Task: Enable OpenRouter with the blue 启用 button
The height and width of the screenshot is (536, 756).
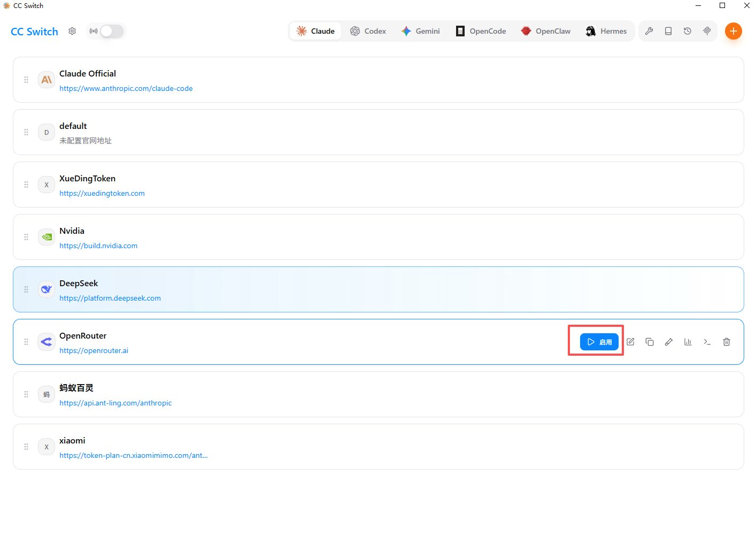Action: (x=599, y=342)
